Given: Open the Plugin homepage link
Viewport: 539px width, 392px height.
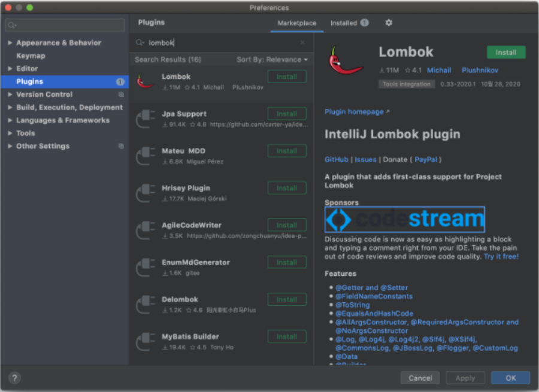Looking at the screenshot, I should tap(357, 112).
